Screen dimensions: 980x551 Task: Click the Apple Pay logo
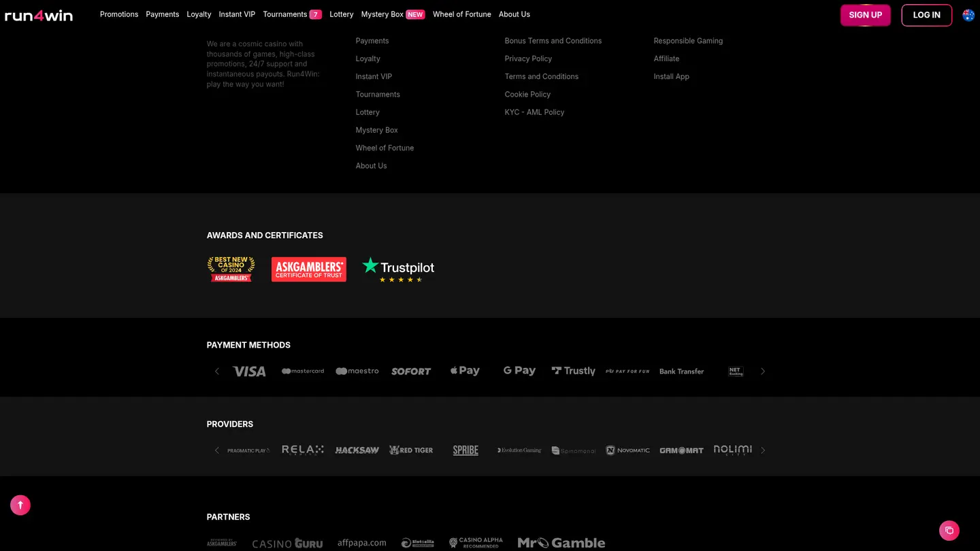[x=465, y=371]
